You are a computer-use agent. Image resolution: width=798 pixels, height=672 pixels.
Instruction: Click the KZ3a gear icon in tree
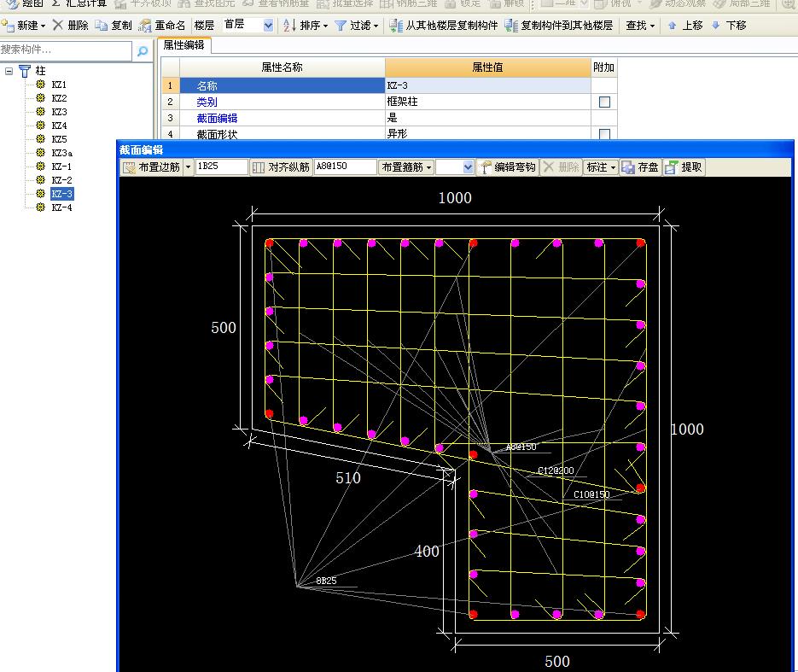[x=41, y=152]
